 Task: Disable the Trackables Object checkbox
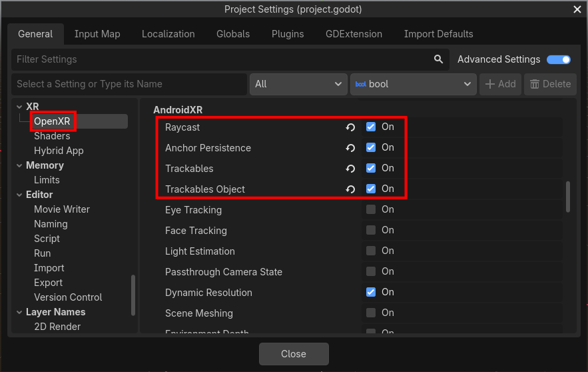tap(370, 189)
